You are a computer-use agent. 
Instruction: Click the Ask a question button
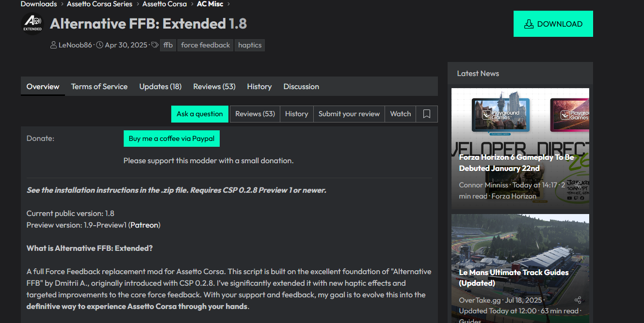pos(200,114)
